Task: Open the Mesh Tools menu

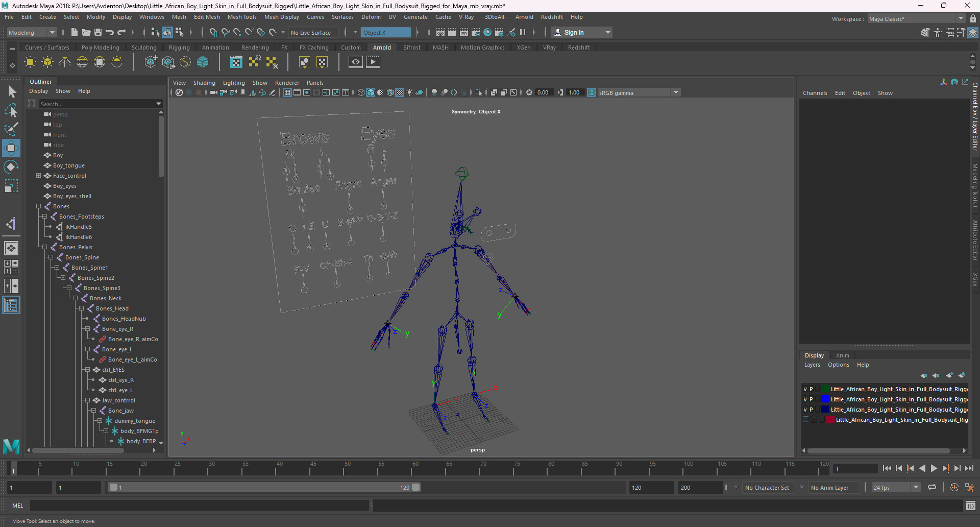Action: (242, 17)
